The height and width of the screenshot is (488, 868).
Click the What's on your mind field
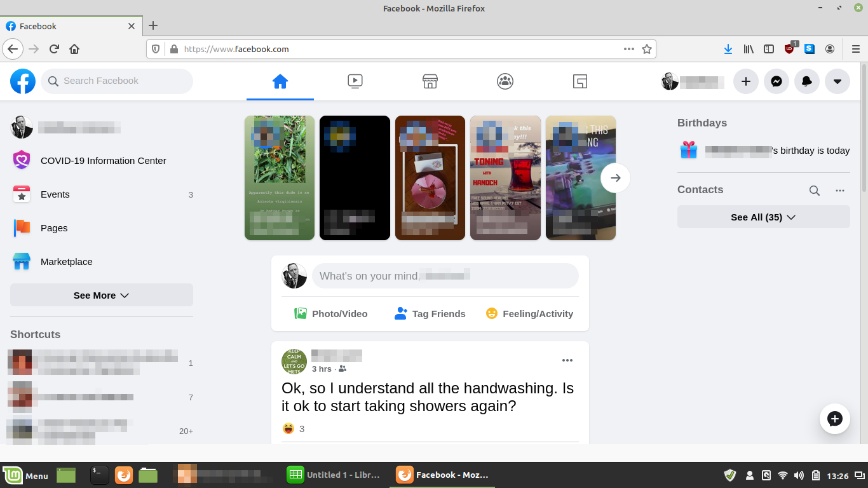(445, 276)
